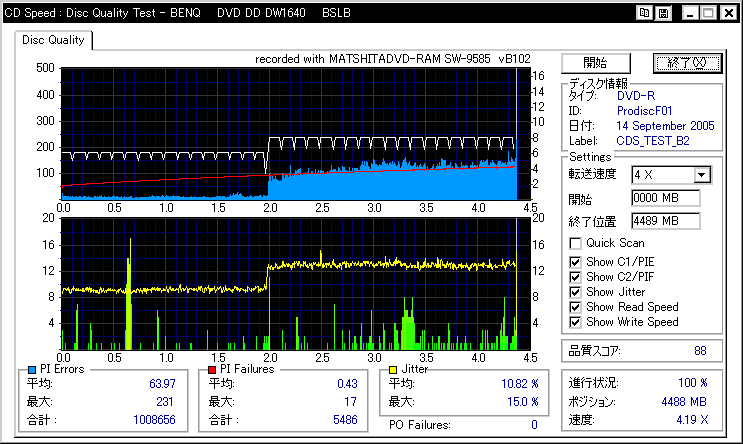This screenshot has width=743, height=444.
Task: Toggle Show C2/PIF checkbox
Action: (575, 275)
